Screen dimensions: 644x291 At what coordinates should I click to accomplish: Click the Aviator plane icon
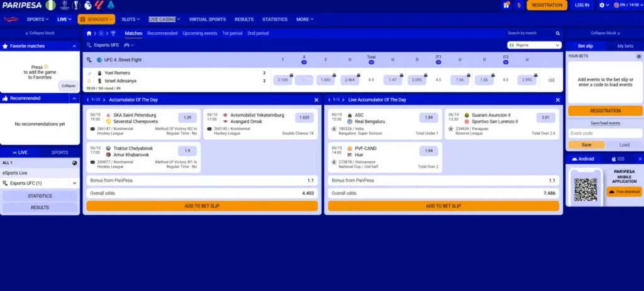point(11,20)
